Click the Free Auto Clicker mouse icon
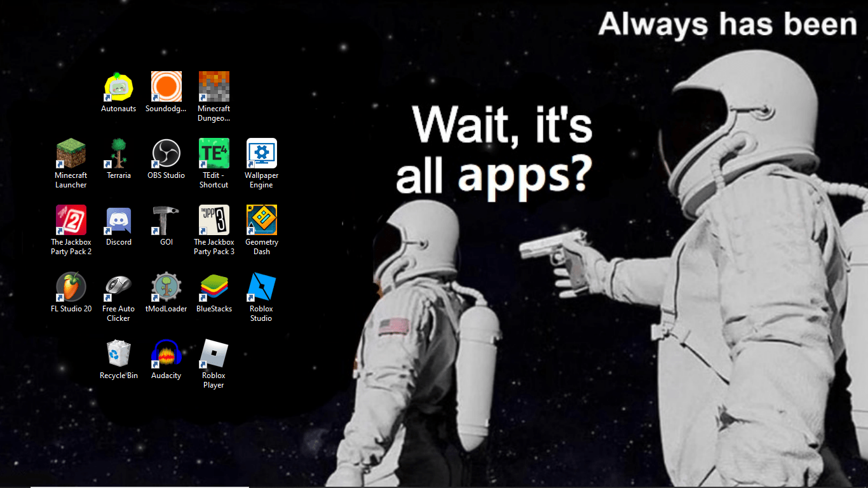868x488 pixels. 119,287
